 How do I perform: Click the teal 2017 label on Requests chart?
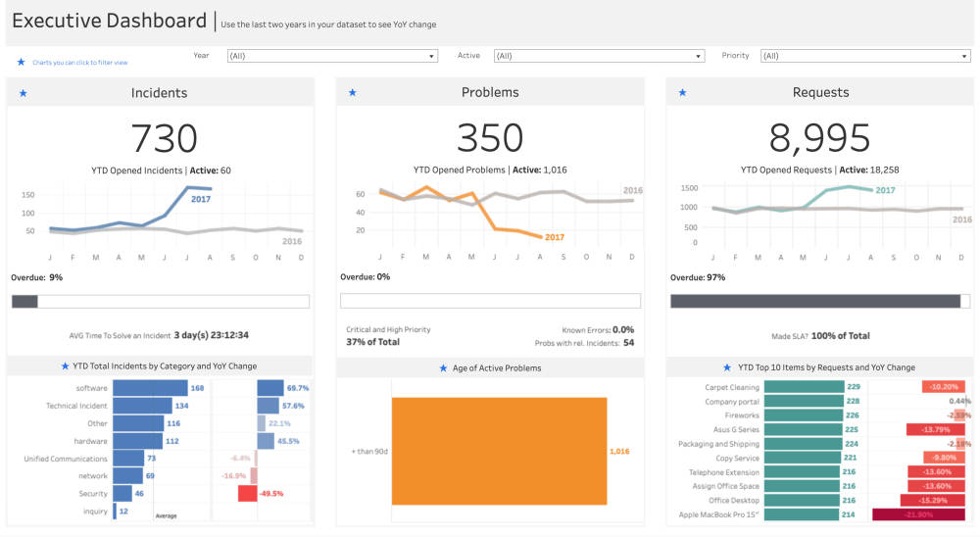click(885, 190)
